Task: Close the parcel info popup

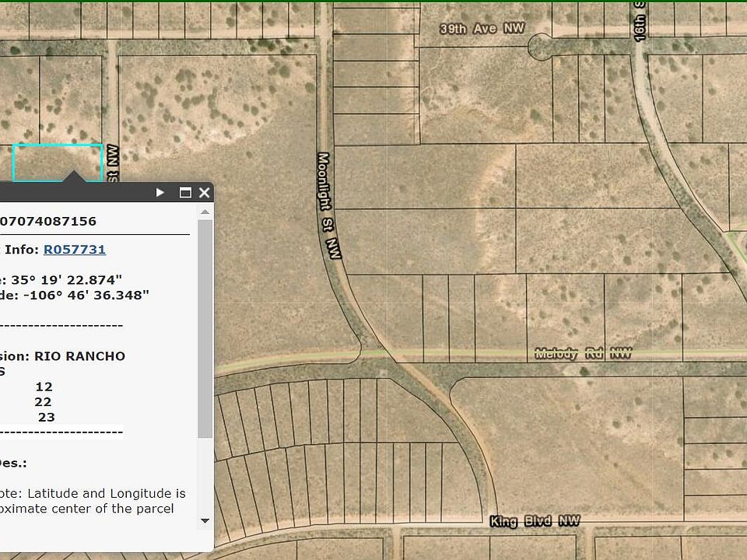Action: (x=204, y=193)
